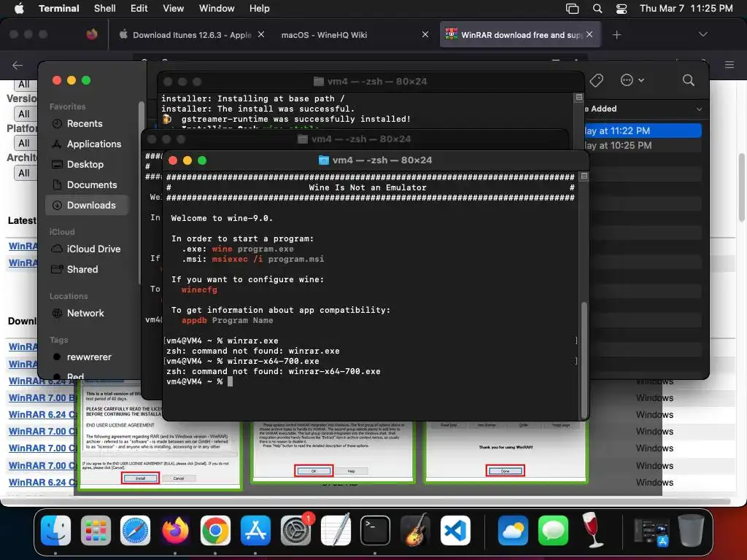The width and height of the screenshot is (747, 560).
Task: Open Visual Studio Code from the Dock
Action: coord(455,530)
